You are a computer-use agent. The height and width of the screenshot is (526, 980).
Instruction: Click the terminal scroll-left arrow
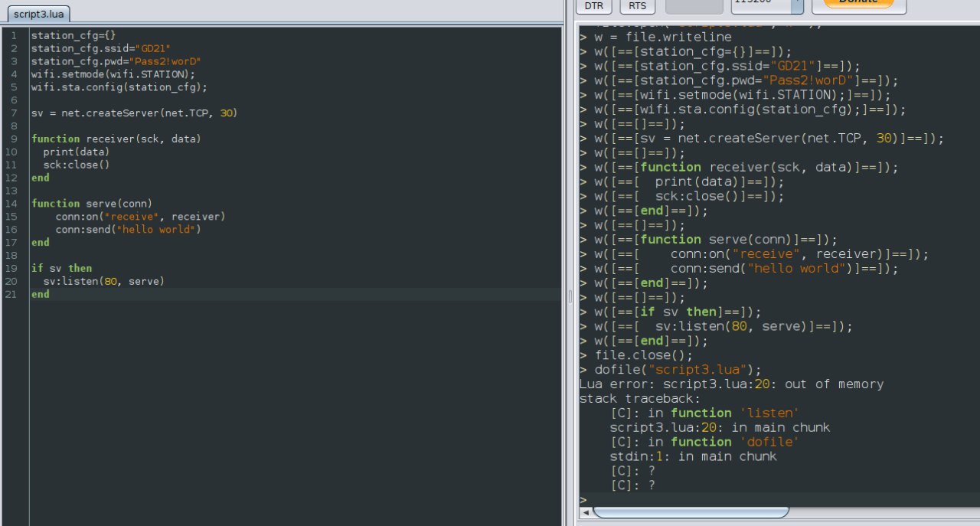pyautogui.click(x=586, y=512)
